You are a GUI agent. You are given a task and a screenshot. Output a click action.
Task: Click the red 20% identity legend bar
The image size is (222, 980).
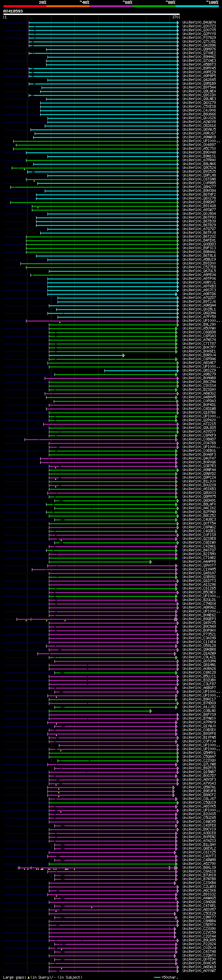(25, 6)
